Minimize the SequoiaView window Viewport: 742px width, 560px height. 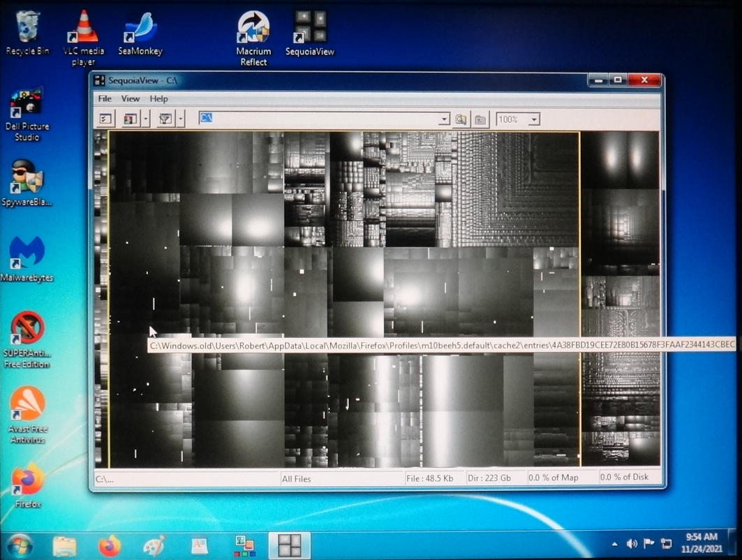point(598,80)
